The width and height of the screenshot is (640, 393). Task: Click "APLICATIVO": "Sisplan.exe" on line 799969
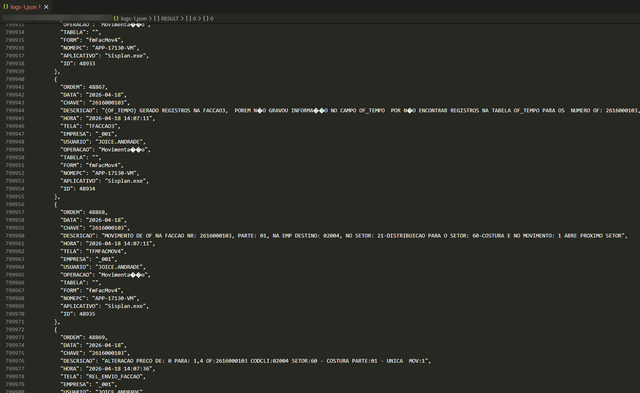tap(104, 306)
